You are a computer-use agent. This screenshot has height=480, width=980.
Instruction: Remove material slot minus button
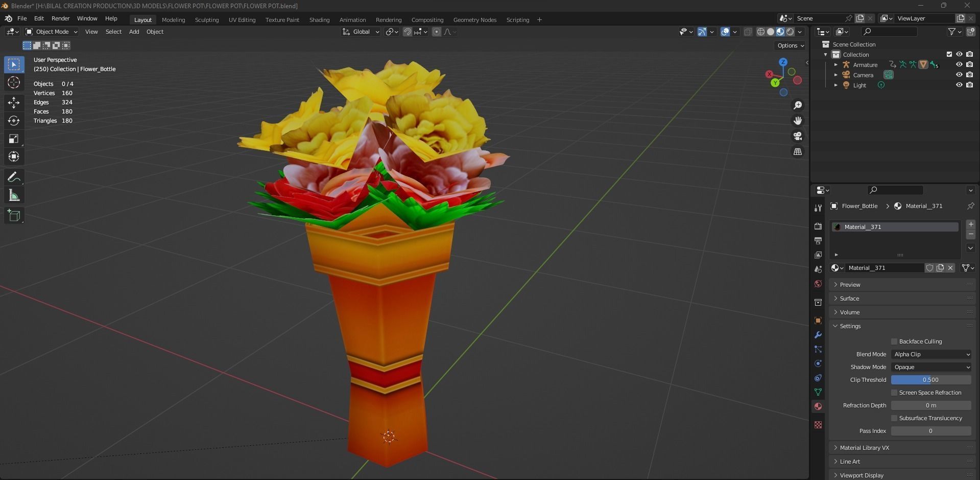click(970, 234)
